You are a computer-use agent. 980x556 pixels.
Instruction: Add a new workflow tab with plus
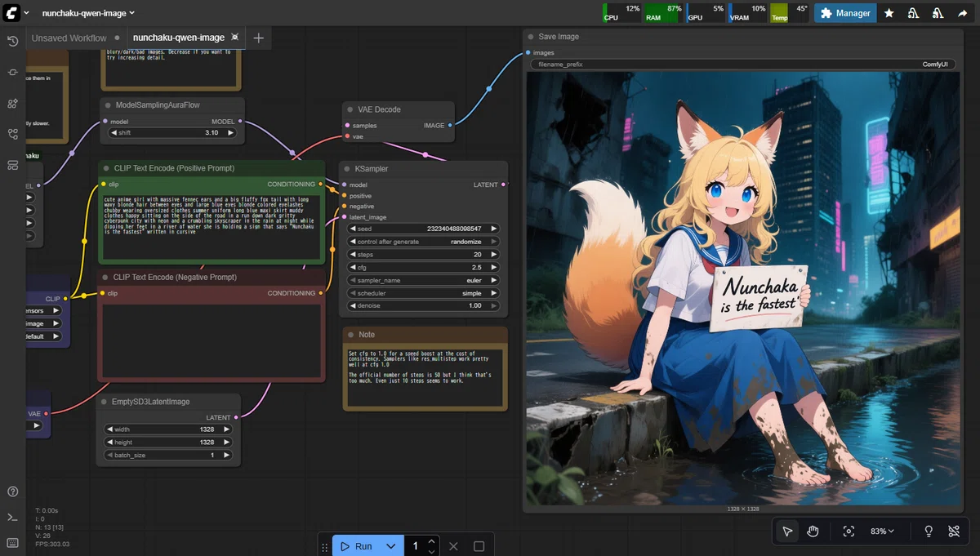pyautogui.click(x=259, y=38)
